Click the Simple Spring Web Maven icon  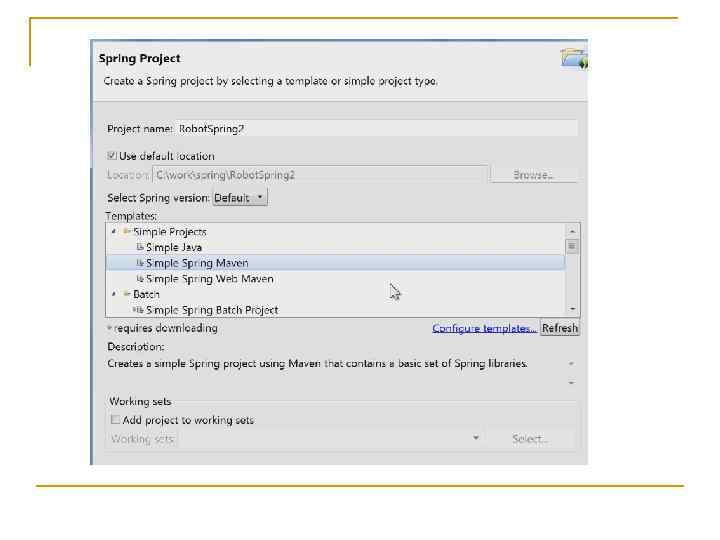[140, 279]
